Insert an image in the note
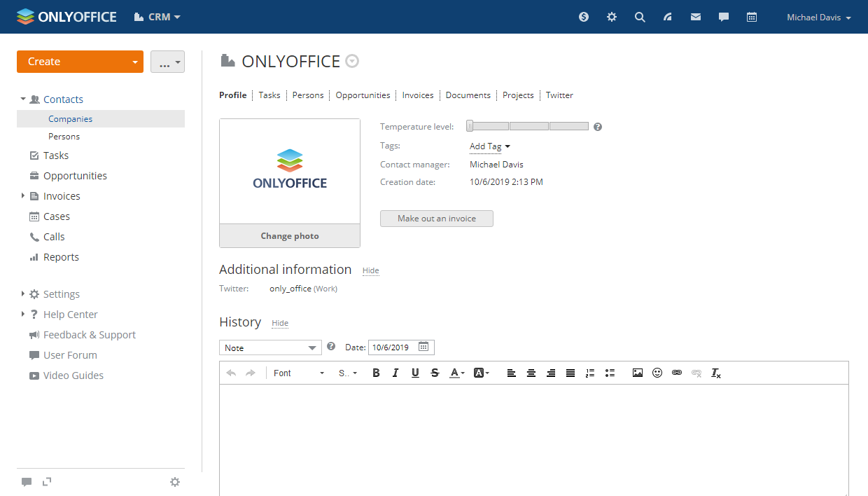Screen dimensions: 868x496 638,373
